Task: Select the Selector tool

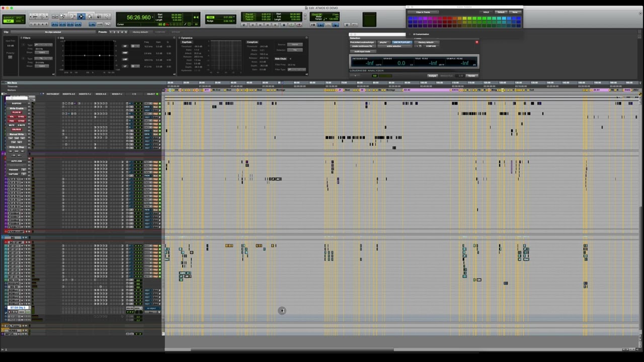Action: [81, 17]
